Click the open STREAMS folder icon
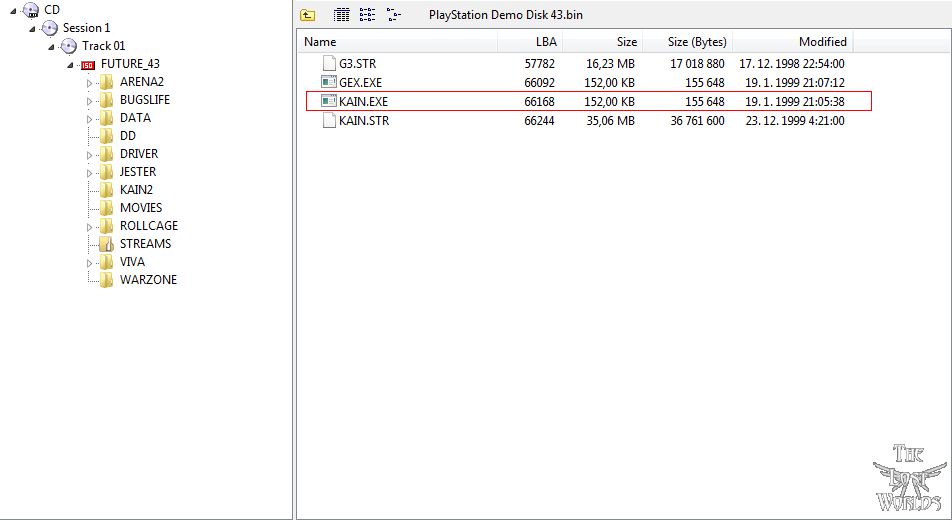The width and height of the screenshot is (952, 520). click(x=106, y=244)
